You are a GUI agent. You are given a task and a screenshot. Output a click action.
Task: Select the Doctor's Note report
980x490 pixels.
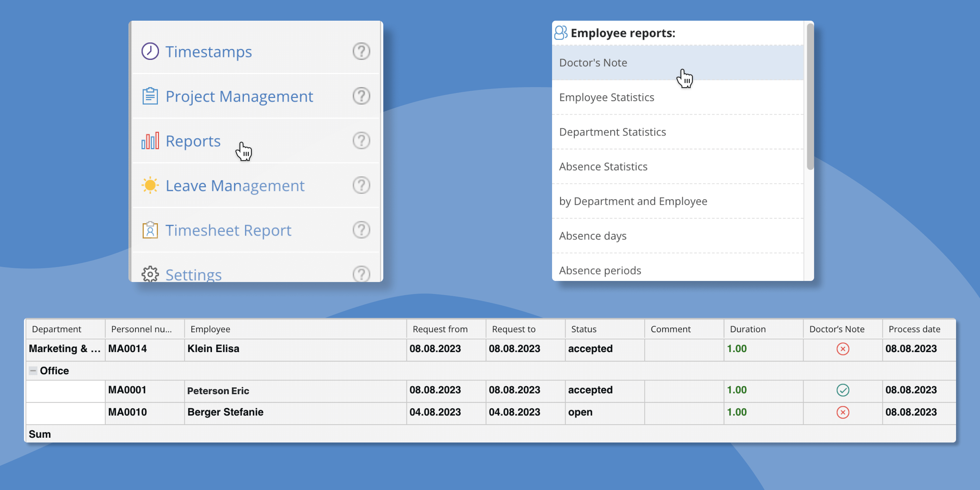pyautogui.click(x=678, y=63)
